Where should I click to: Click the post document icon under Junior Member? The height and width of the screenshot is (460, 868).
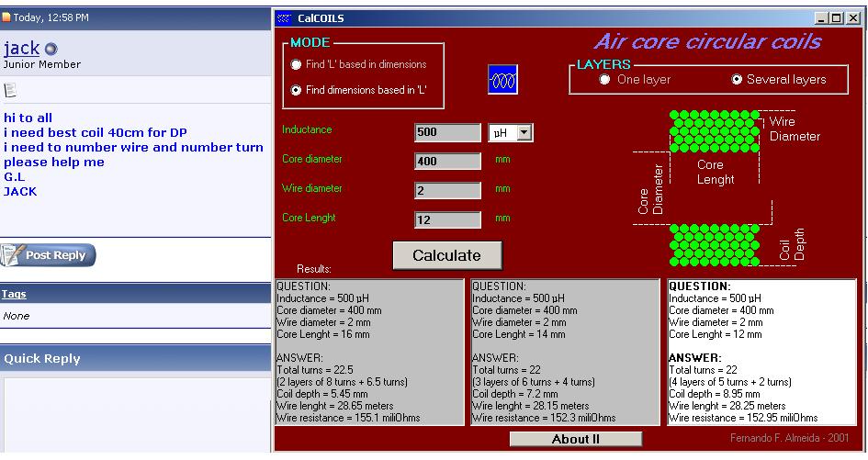click(x=10, y=90)
